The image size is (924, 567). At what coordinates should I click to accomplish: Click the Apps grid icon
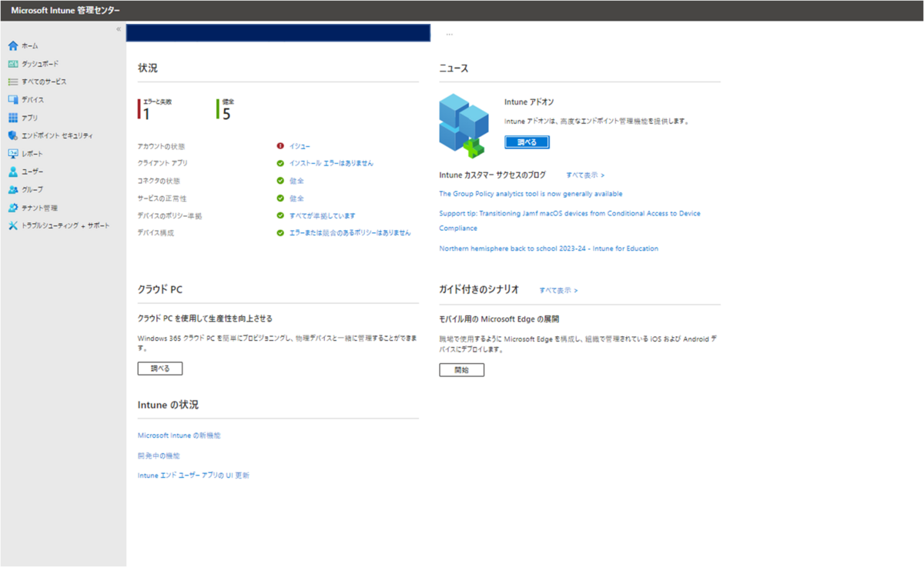pos(12,118)
